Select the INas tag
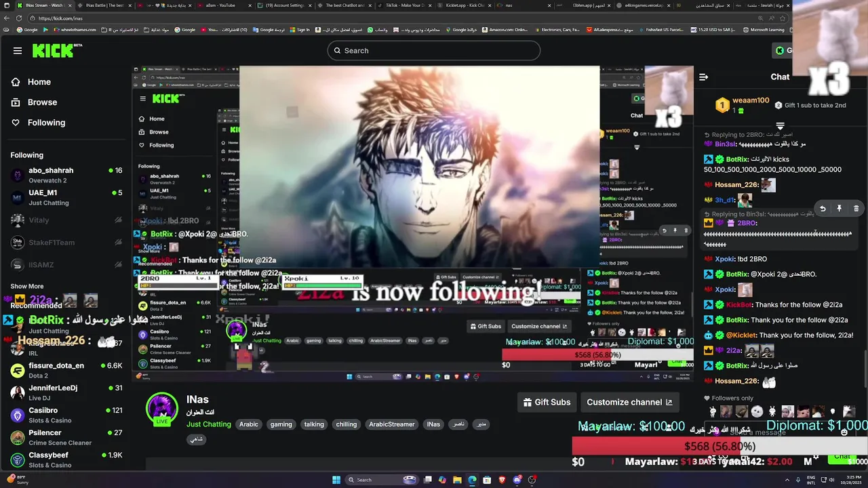This screenshot has width=868, height=488. (433, 424)
